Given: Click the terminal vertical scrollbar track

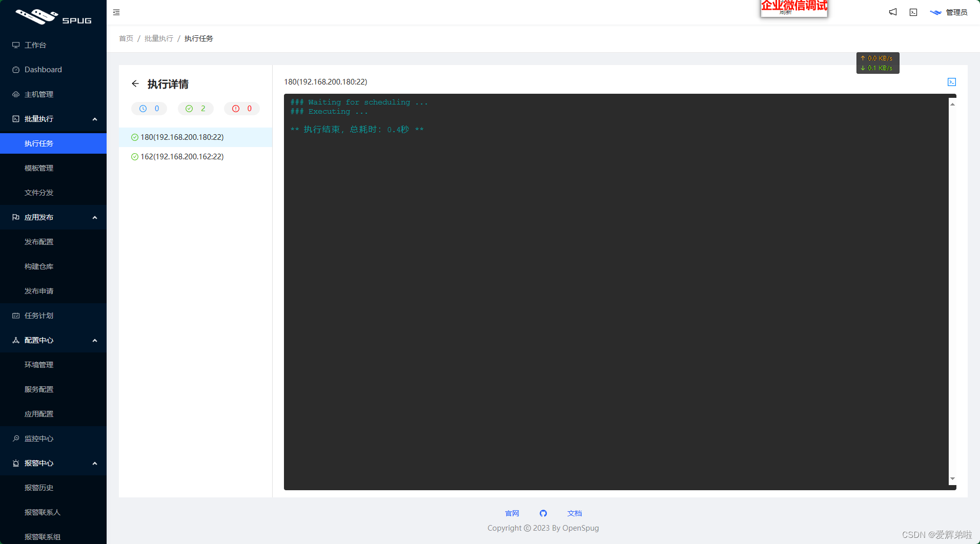Looking at the screenshot, I should click(x=952, y=291).
